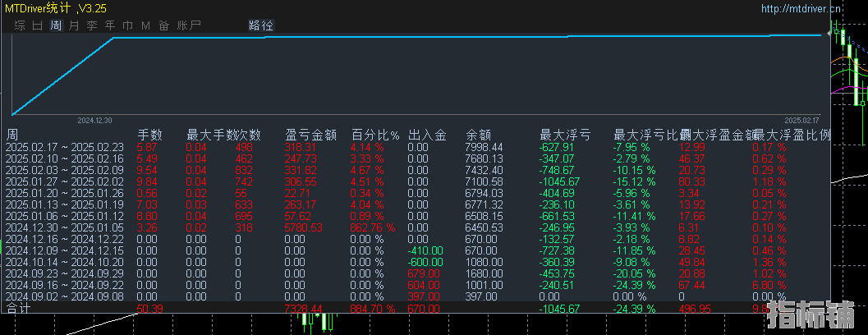Select row 2024.12.09 ~ 2024.12.15
868x335 pixels.
[x=417, y=250]
